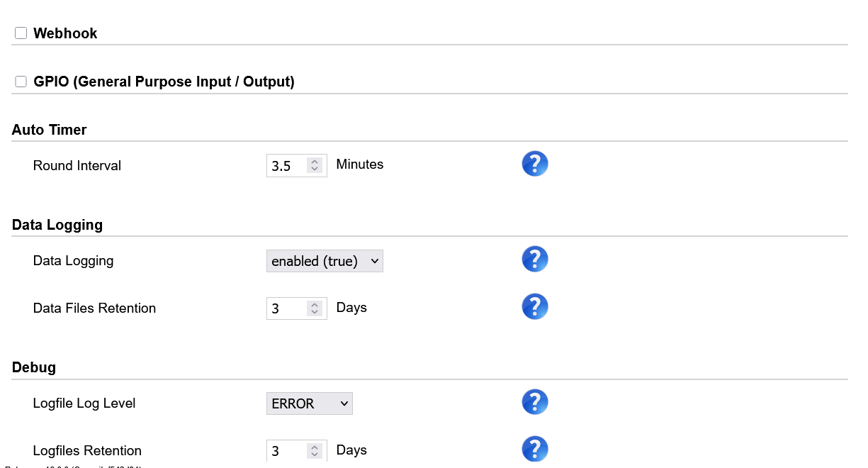Click help icon for Round Interval

(x=535, y=164)
